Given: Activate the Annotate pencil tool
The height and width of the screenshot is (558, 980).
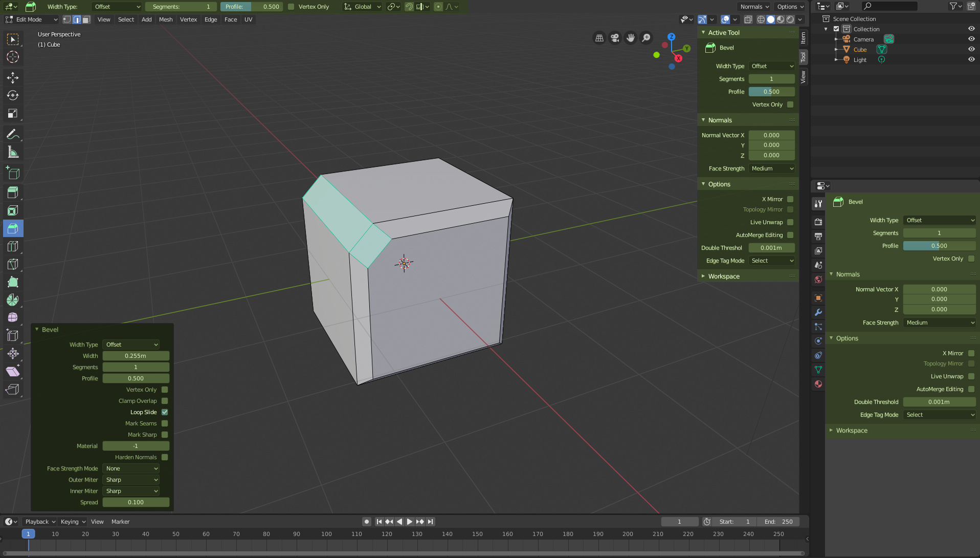Looking at the screenshot, I should click(x=13, y=134).
